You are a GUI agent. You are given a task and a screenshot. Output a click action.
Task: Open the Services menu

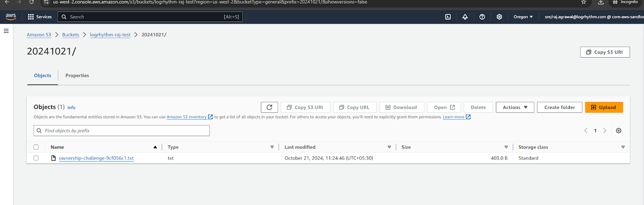point(40,17)
